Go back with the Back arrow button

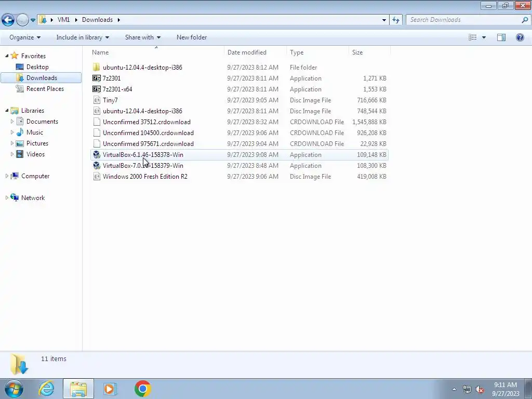(x=8, y=20)
